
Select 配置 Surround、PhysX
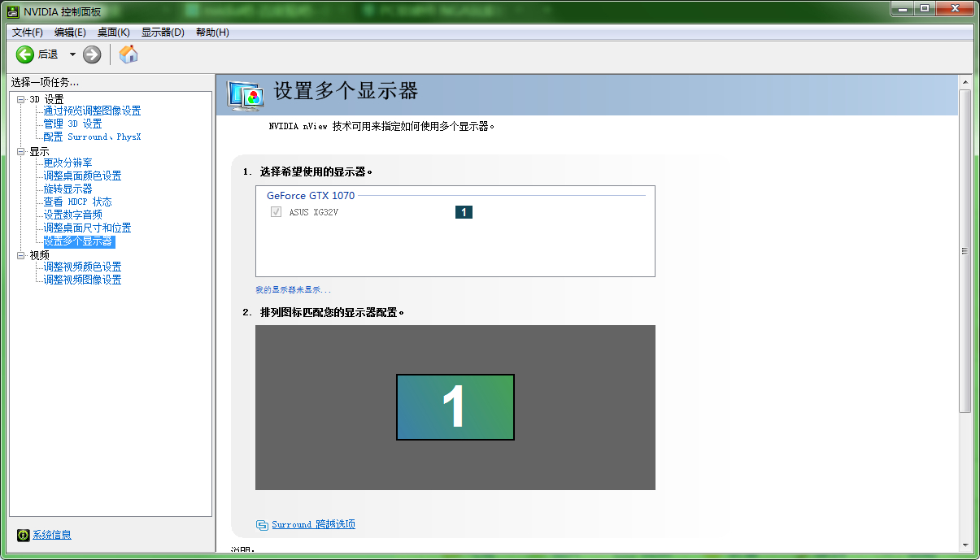tap(92, 137)
